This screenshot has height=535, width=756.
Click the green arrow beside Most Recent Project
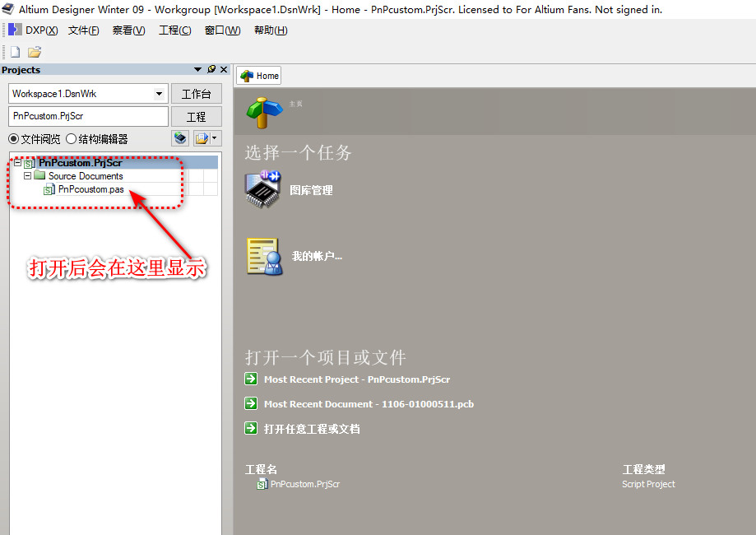[251, 379]
